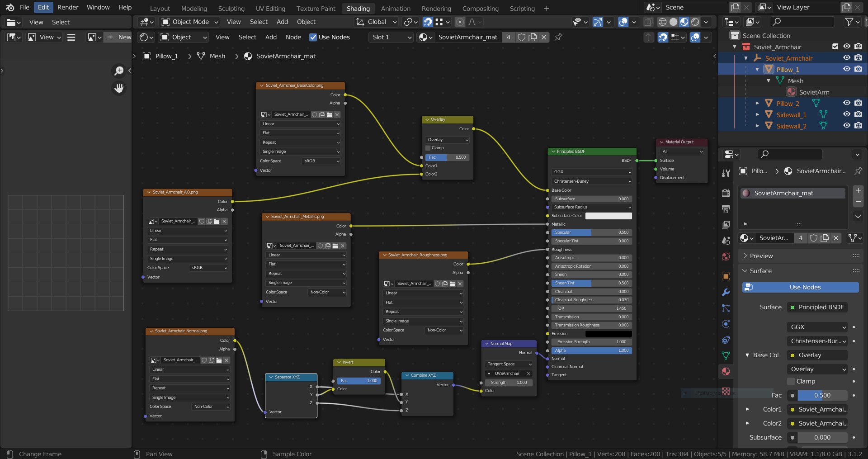Collapse the Pillow_1 tree item in outliner
Image resolution: width=868 pixels, height=459 pixels.
757,69
